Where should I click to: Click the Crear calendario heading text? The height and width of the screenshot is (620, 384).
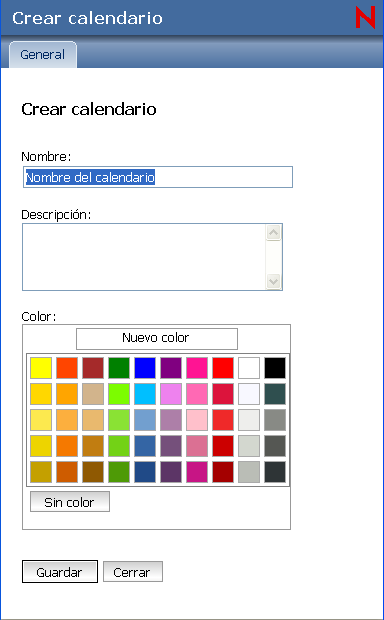click(89, 110)
